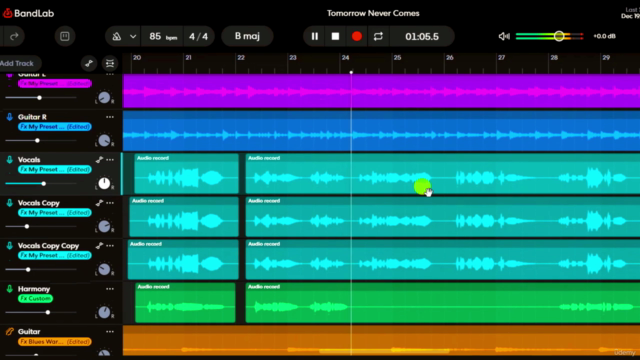Open Vocals Copy Fx preset badge
Viewport: 640px width, 360px height.
55,213
